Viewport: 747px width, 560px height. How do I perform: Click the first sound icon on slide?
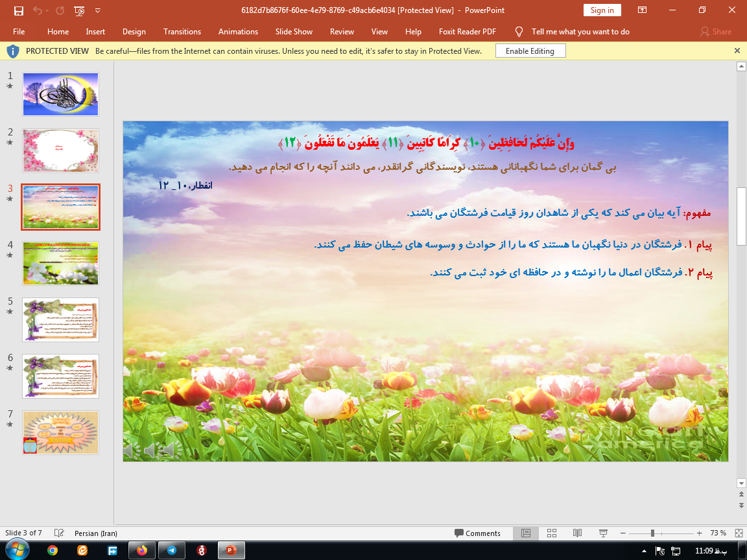(x=132, y=450)
